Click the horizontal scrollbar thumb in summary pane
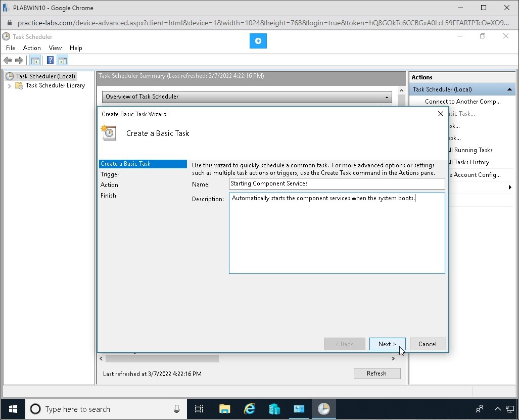519x420 pixels. [162, 358]
